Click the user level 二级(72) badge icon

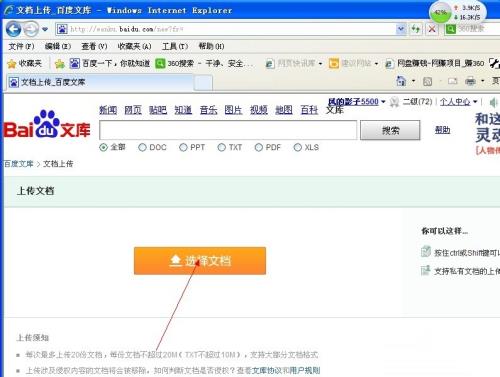[x=394, y=102]
